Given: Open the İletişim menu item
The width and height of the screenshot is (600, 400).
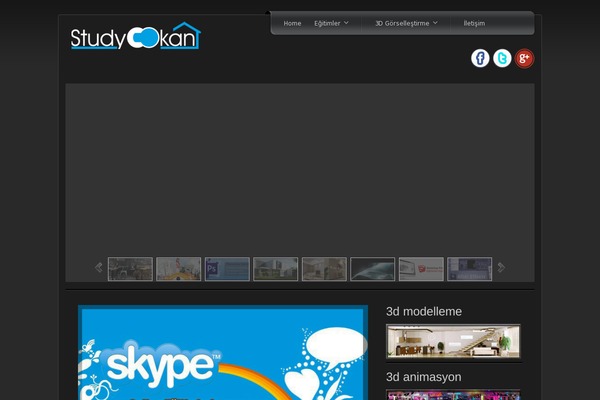Looking at the screenshot, I should point(474,23).
